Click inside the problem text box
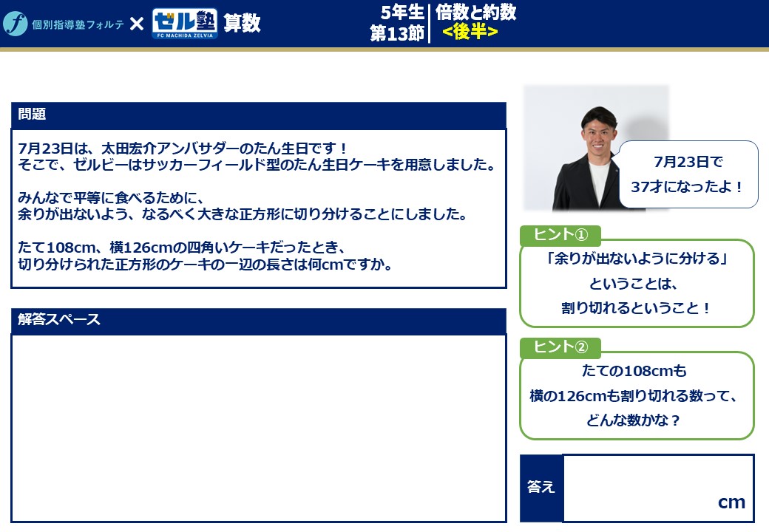The image size is (769, 532). [x=259, y=208]
